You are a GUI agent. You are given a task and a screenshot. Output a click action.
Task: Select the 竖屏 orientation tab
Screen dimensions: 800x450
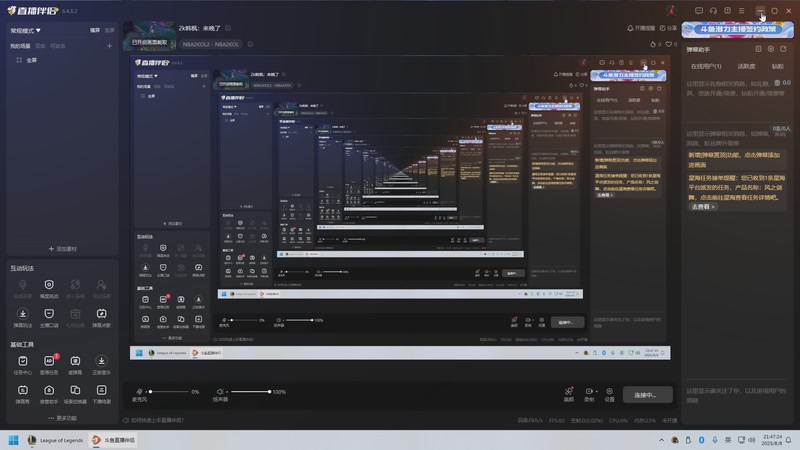[109, 31]
